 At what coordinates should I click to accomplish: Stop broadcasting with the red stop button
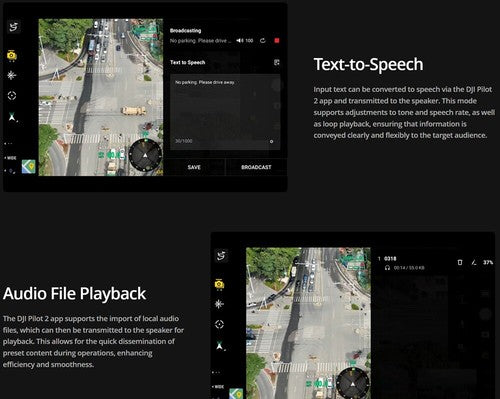277,41
